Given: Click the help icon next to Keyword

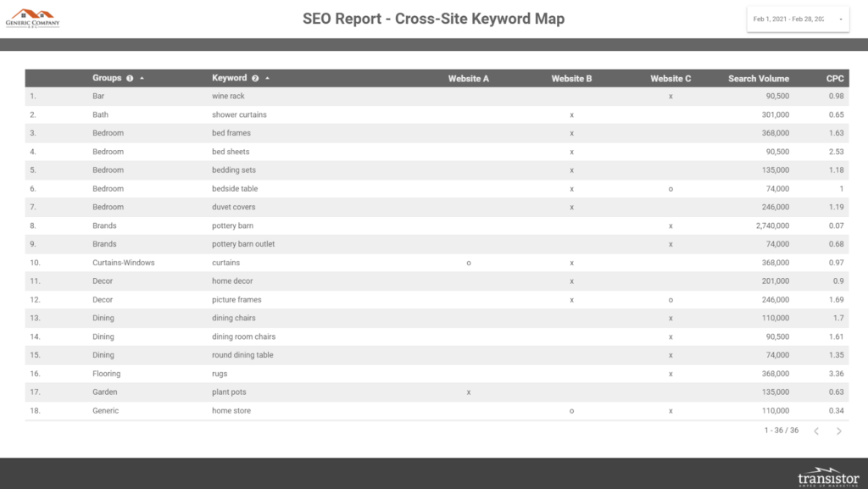Looking at the screenshot, I should 255,79.
